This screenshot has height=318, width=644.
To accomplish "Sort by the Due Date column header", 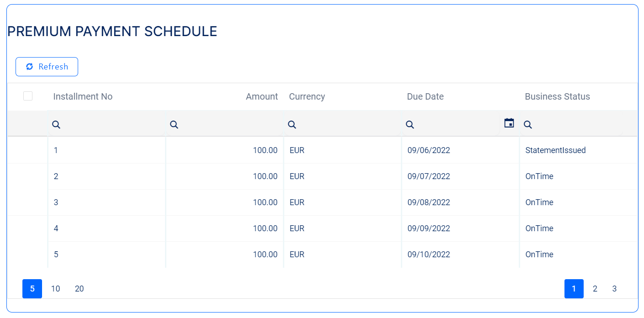I will (425, 96).
